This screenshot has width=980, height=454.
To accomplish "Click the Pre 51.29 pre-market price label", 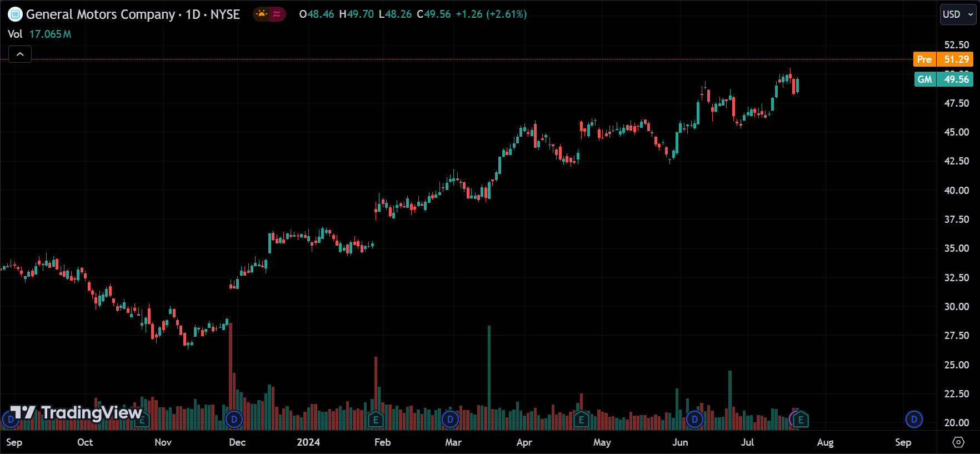I will point(943,59).
